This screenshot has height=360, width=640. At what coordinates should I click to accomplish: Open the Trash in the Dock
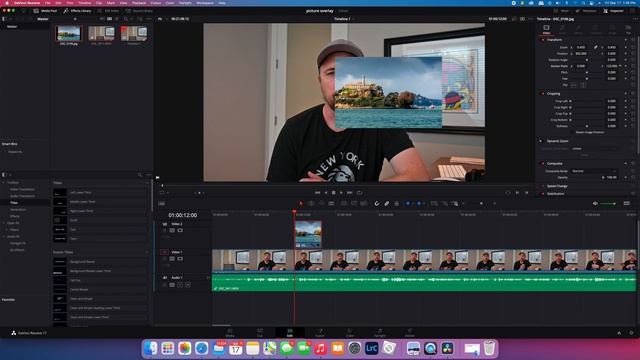489,348
